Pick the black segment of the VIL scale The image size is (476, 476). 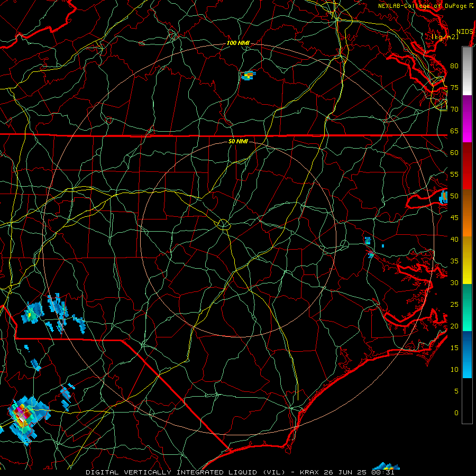(467, 401)
